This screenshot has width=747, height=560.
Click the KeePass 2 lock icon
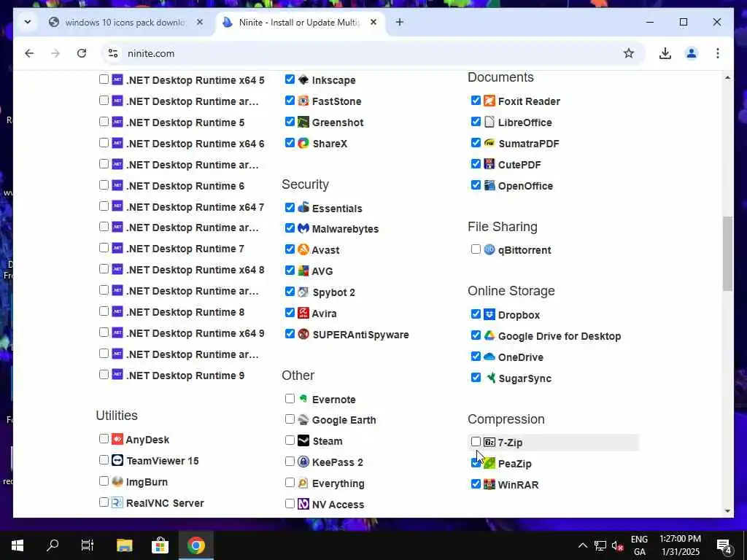(x=303, y=462)
